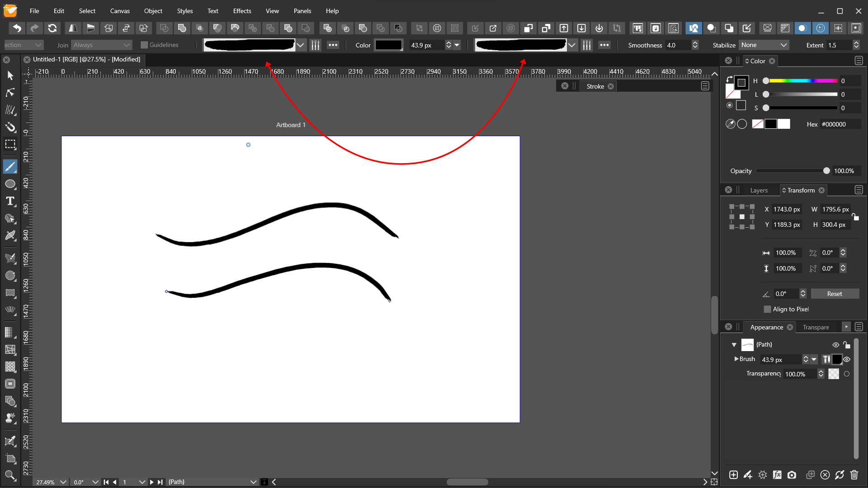Click the fx effect icon in Appearance panel
The width and height of the screenshot is (868, 488).
tap(777, 475)
